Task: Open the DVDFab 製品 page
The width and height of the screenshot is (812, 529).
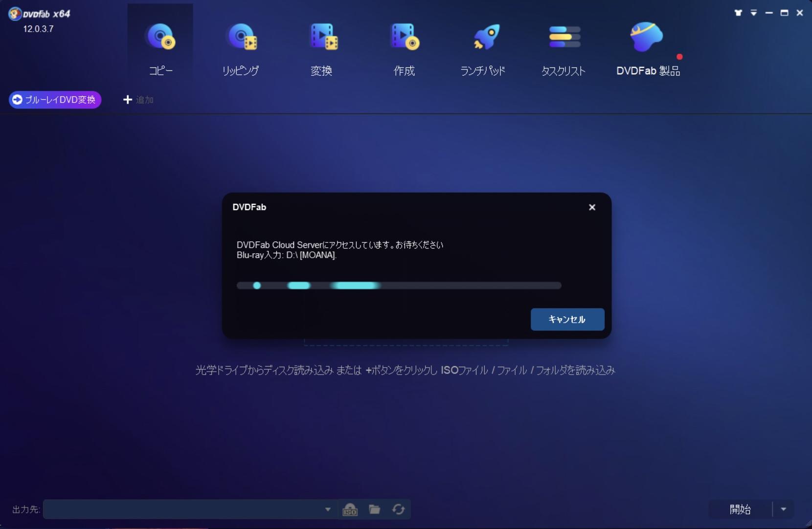Action: (x=648, y=48)
